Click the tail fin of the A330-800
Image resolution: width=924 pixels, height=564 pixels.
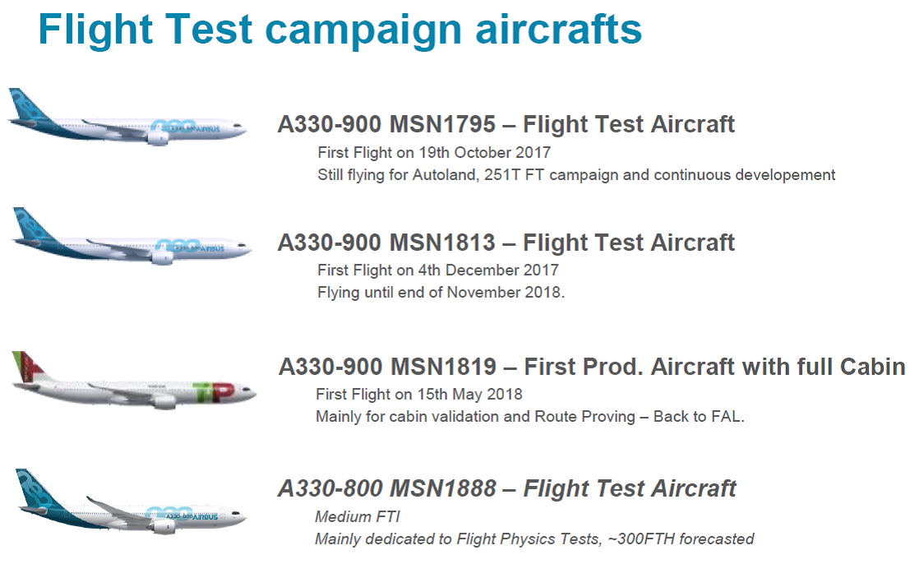pyautogui.click(x=36, y=488)
